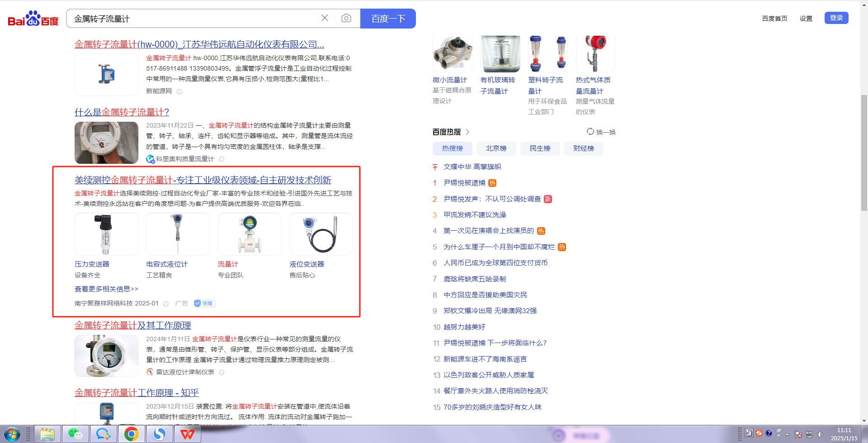Click the 换一换 refresh text

click(x=606, y=132)
